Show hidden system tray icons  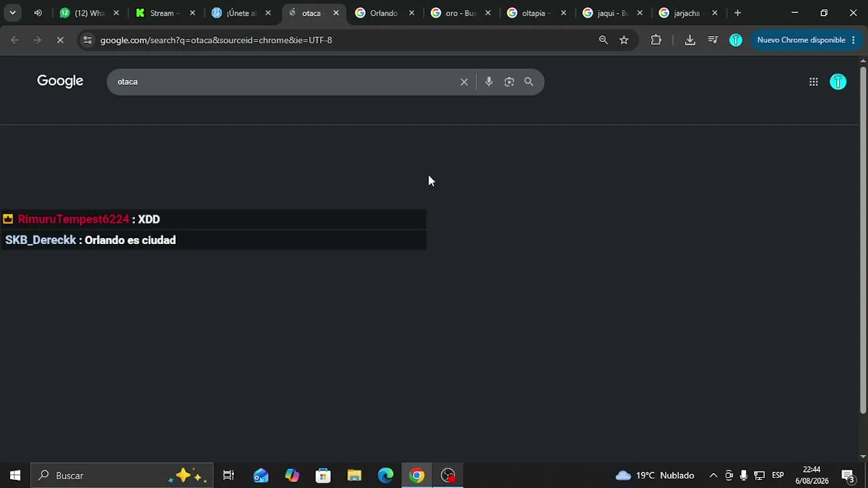tap(713, 475)
